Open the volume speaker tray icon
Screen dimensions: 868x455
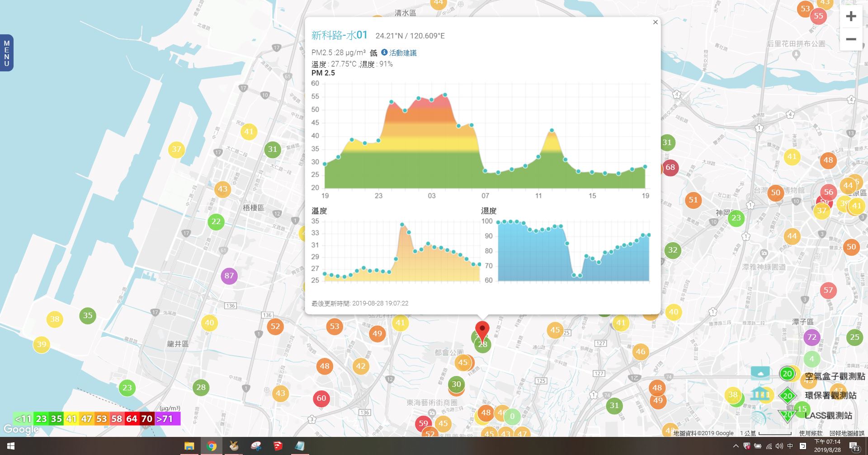pyautogui.click(x=779, y=446)
